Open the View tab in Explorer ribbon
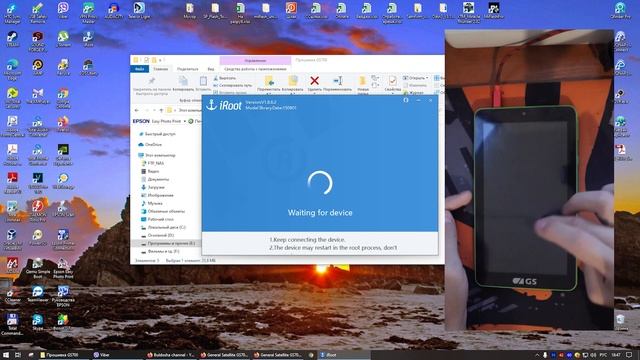This screenshot has height=360, width=640. click(211, 69)
